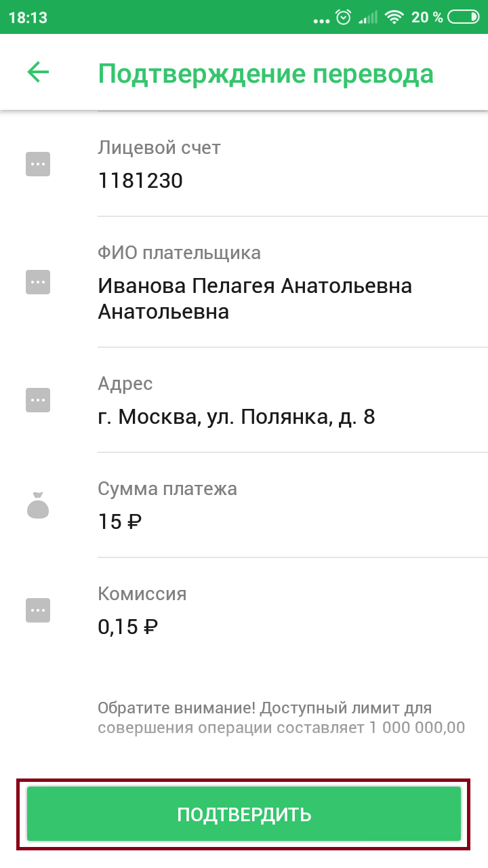Tap the Wi-Fi status icon

(394, 18)
